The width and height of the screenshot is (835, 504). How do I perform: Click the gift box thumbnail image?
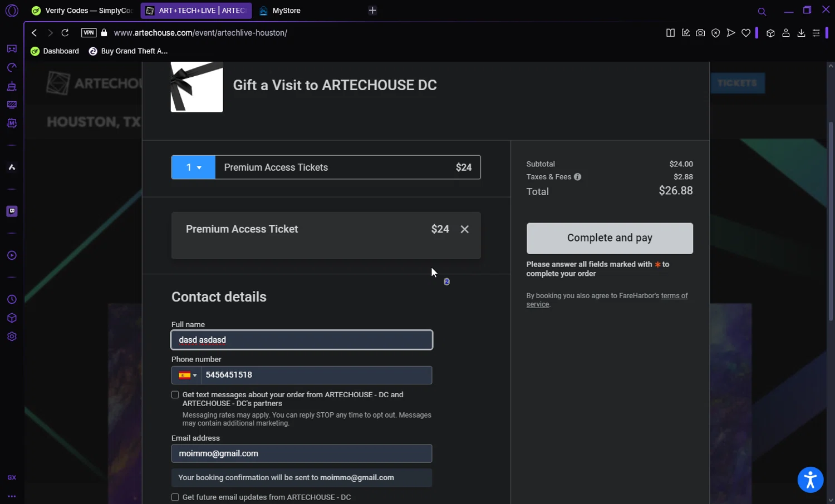(x=197, y=87)
